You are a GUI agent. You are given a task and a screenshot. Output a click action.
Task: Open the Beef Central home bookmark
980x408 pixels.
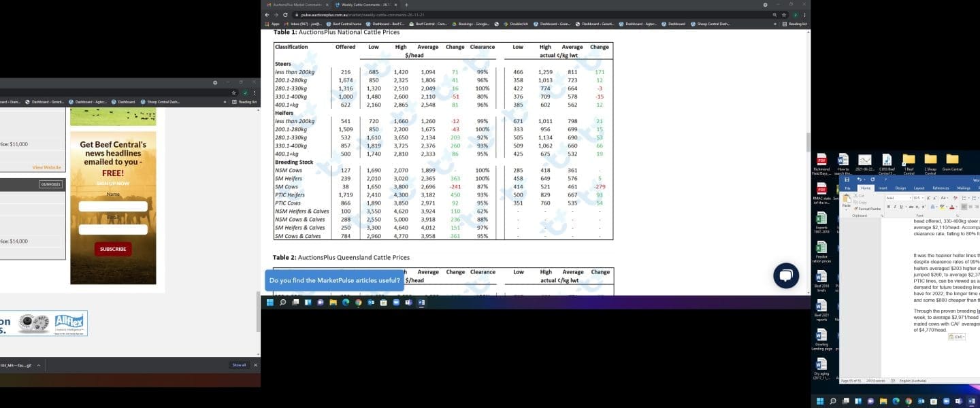(x=344, y=24)
